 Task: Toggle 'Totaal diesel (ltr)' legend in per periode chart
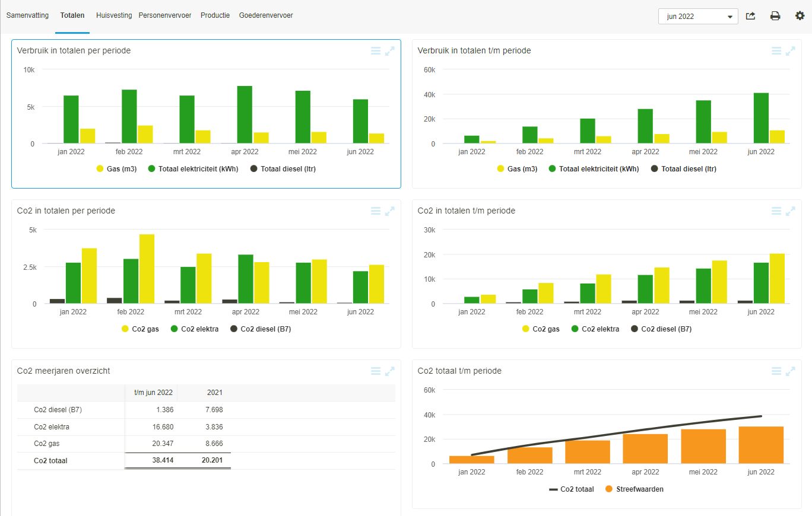[x=283, y=169]
